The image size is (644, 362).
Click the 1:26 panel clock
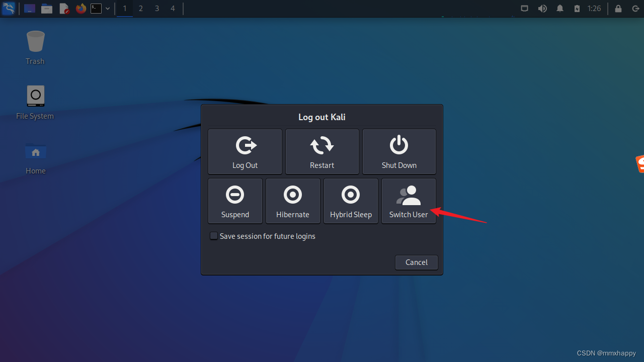(x=594, y=9)
